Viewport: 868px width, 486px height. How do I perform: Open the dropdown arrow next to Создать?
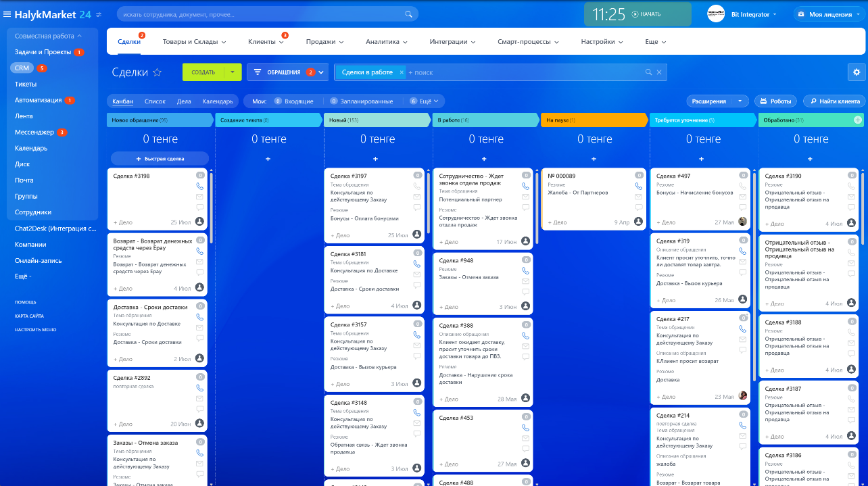pyautogui.click(x=232, y=72)
